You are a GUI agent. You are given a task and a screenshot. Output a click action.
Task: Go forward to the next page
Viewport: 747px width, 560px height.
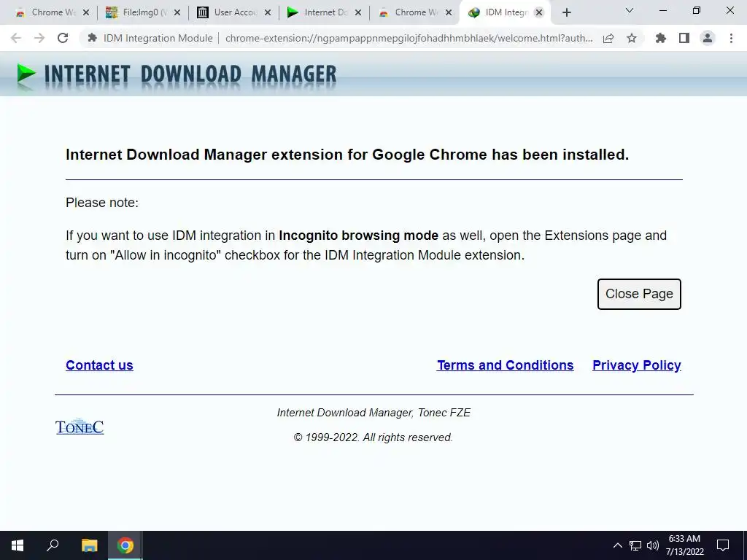pos(39,38)
